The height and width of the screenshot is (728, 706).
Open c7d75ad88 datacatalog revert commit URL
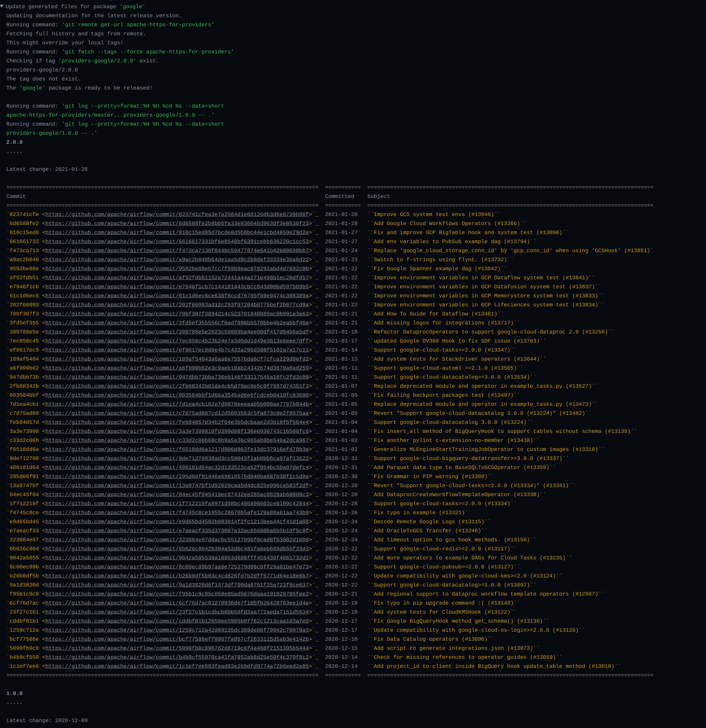[x=177, y=413]
